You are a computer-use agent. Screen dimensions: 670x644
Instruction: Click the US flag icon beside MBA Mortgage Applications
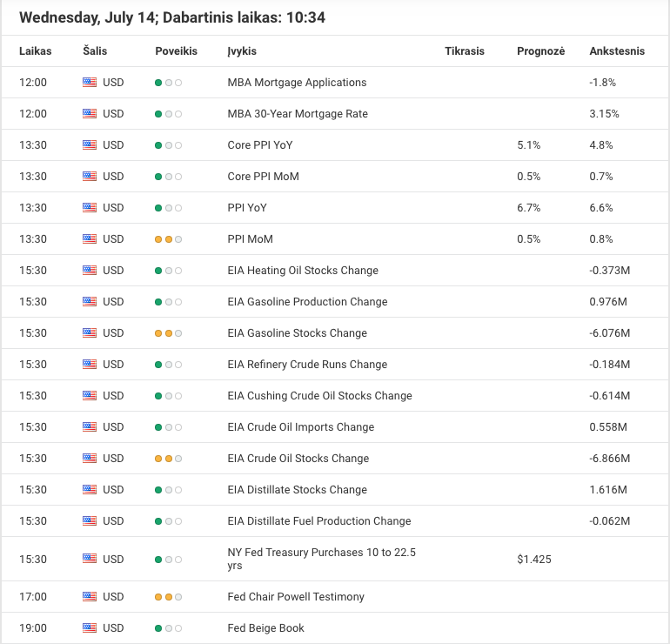90,83
